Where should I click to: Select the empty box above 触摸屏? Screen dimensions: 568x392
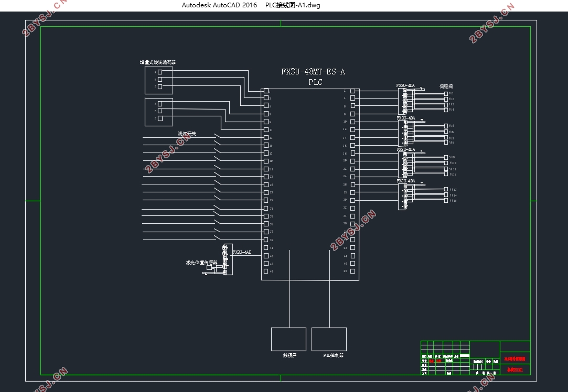[288, 339]
